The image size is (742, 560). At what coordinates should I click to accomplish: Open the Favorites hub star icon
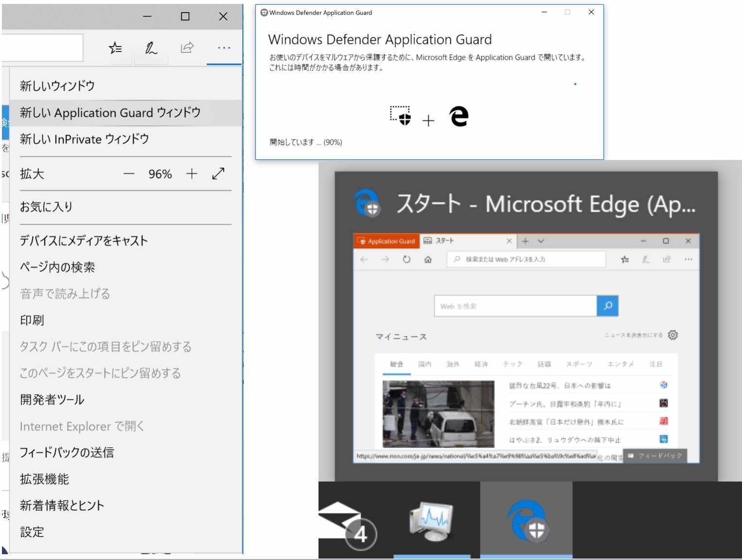coord(115,48)
